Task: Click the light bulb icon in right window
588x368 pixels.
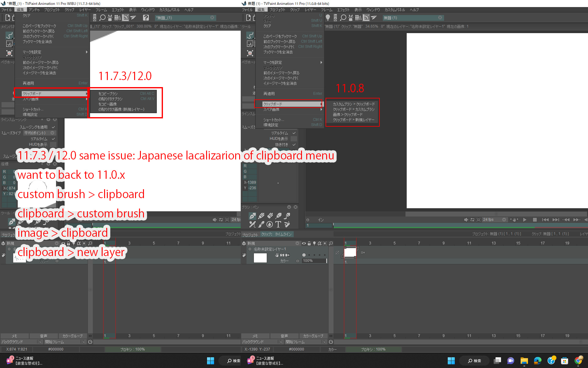Action: (x=328, y=17)
